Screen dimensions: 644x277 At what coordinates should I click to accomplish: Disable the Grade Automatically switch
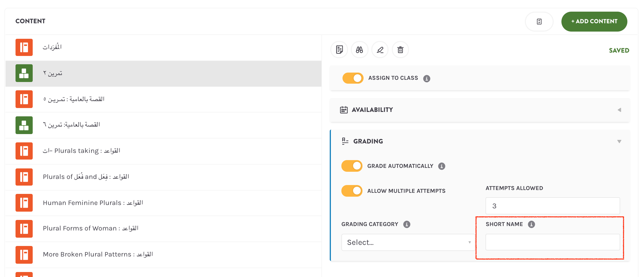(x=352, y=166)
